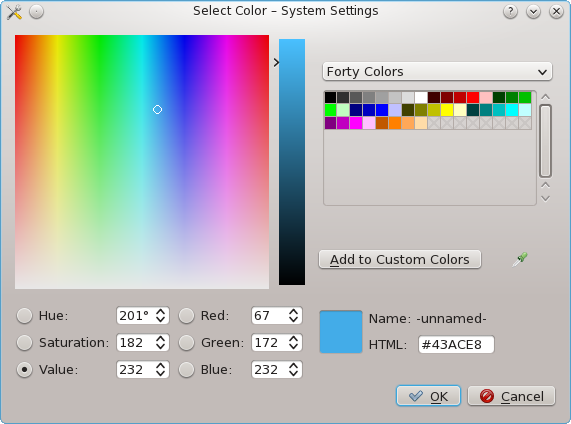Pick the pure red swatch in palette

pyautogui.click(x=473, y=98)
